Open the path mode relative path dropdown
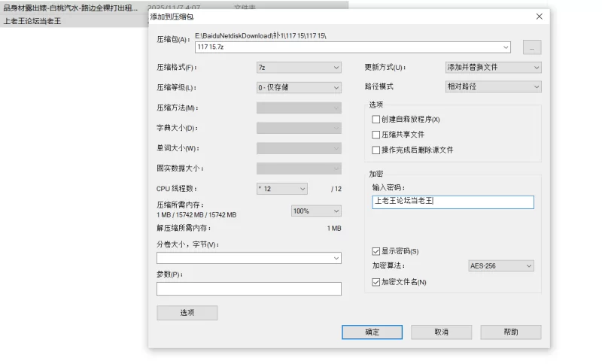Screen dimensions: 602x364 tap(493, 87)
